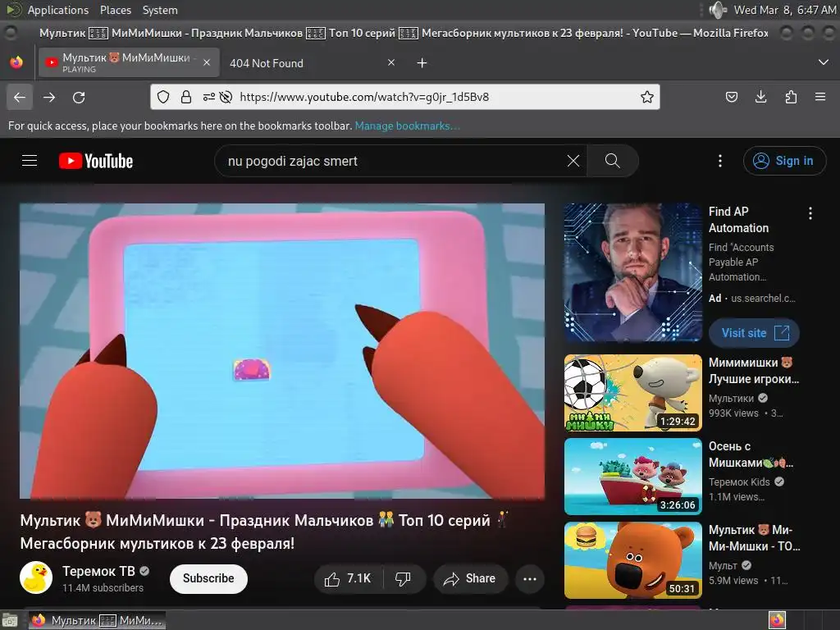
Task: Open the Мультик Ми-Ми-Мишки 50:31 thumbnail
Action: coord(633,559)
